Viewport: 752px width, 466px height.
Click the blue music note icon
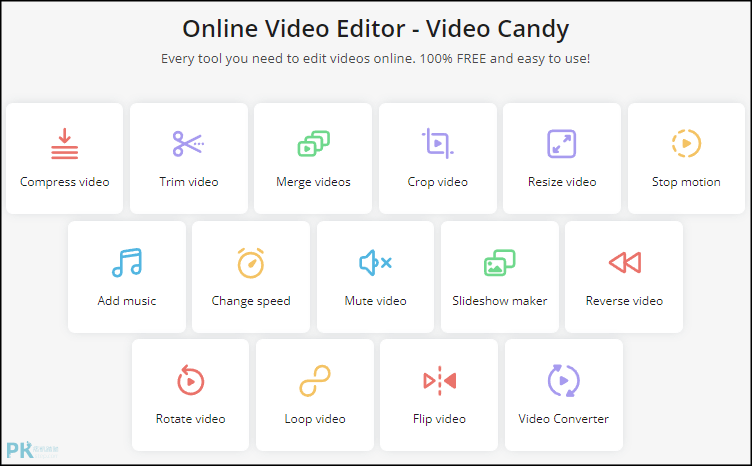127,262
